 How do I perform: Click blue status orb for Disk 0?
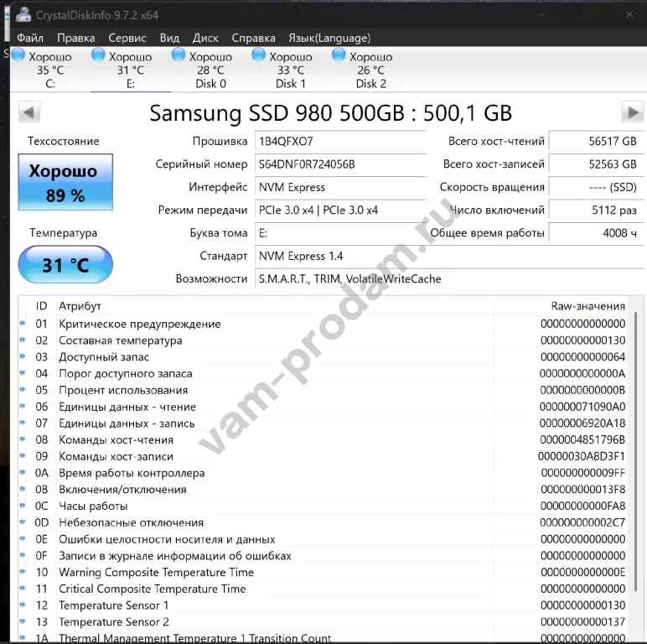click(179, 55)
